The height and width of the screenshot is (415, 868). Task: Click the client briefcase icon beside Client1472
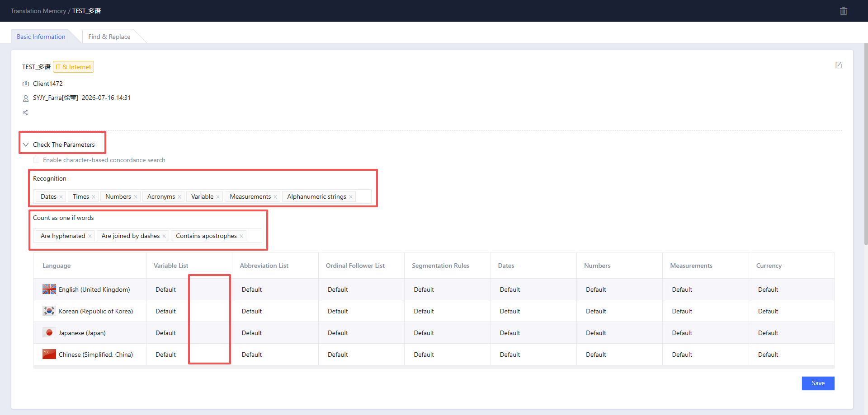click(x=26, y=84)
